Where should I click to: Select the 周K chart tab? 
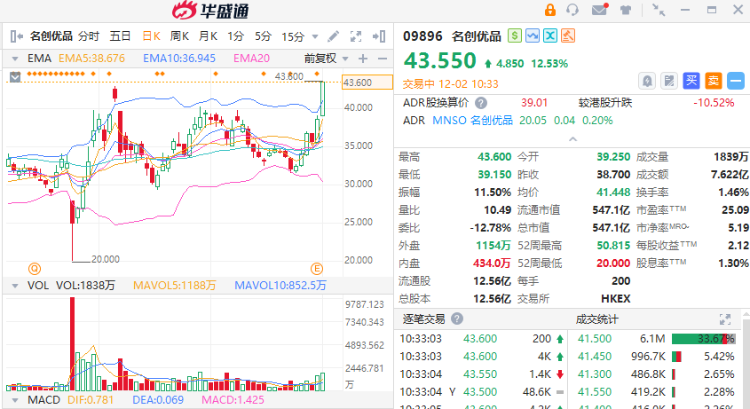(179, 36)
